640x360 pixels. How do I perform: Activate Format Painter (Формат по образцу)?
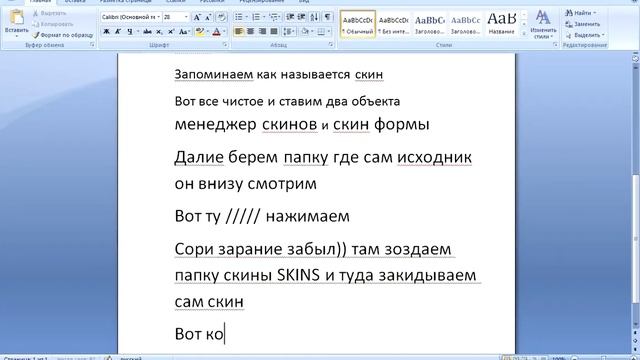pyautogui.click(x=63, y=35)
